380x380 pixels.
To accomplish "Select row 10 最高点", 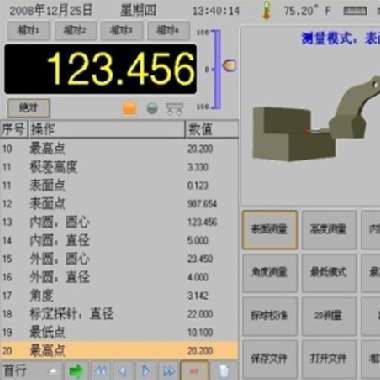I will click(x=119, y=149).
